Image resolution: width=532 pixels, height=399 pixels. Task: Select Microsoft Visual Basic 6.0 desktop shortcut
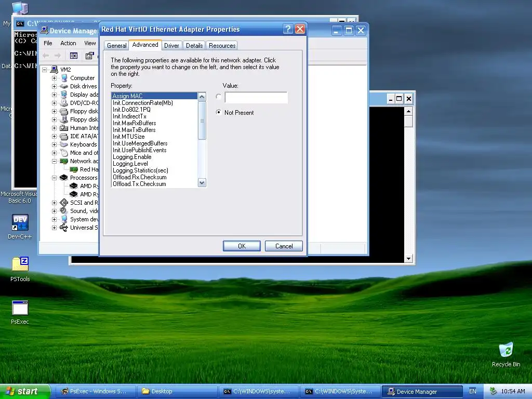click(18, 197)
